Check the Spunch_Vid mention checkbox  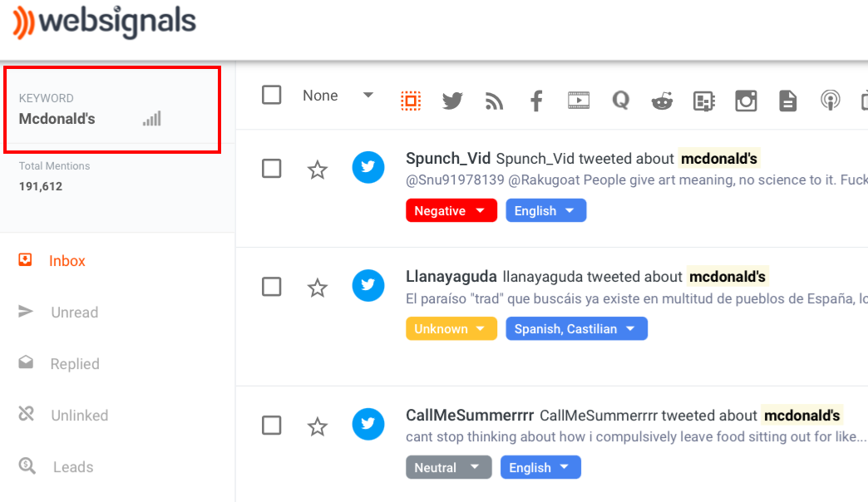[x=271, y=168]
